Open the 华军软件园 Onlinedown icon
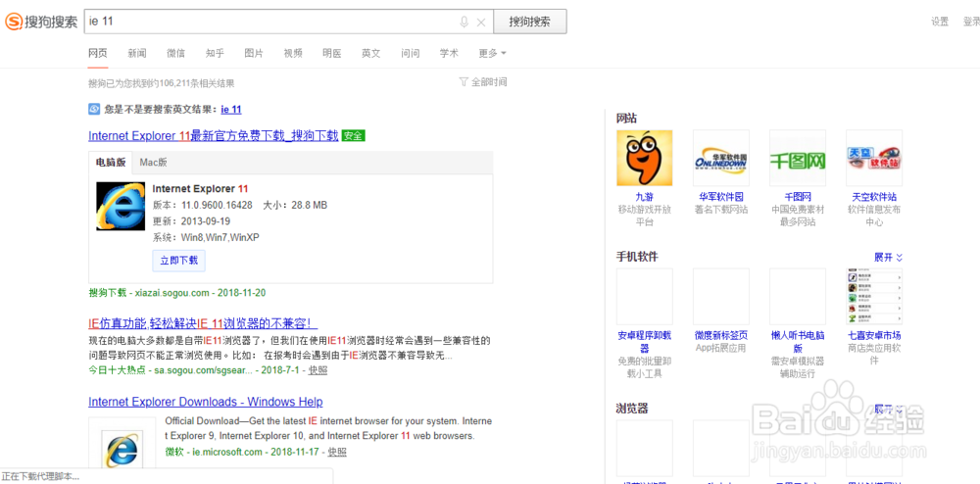This screenshot has width=980, height=484. (x=721, y=158)
